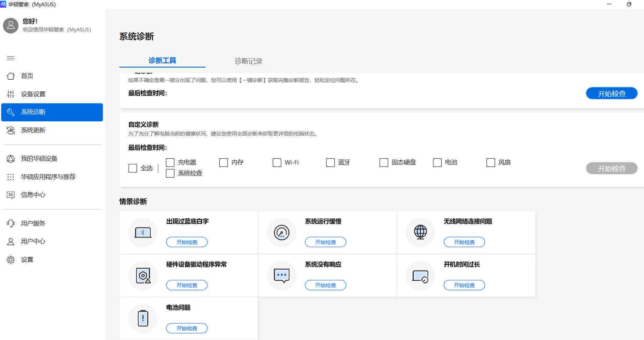Check the 风扇 checkbox
This screenshot has height=340, width=644.
491,162
